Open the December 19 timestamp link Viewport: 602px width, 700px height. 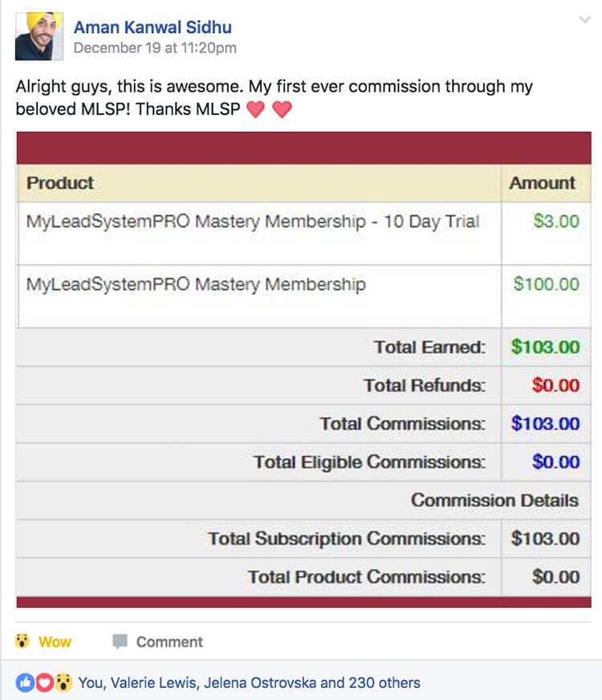155,48
